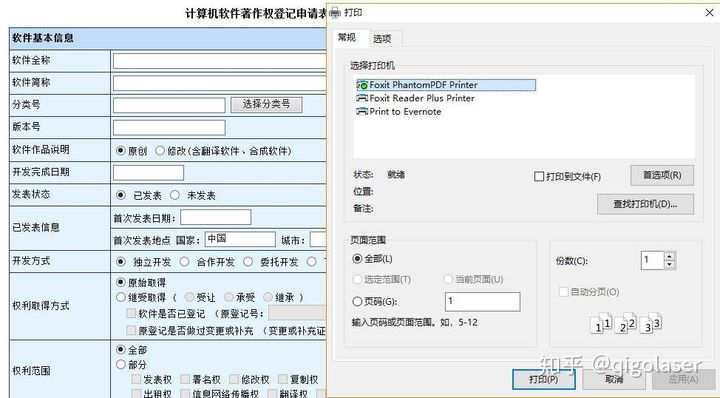720x398 pixels.
Task: Check the 署名权 right
Action: (x=185, y=379)
